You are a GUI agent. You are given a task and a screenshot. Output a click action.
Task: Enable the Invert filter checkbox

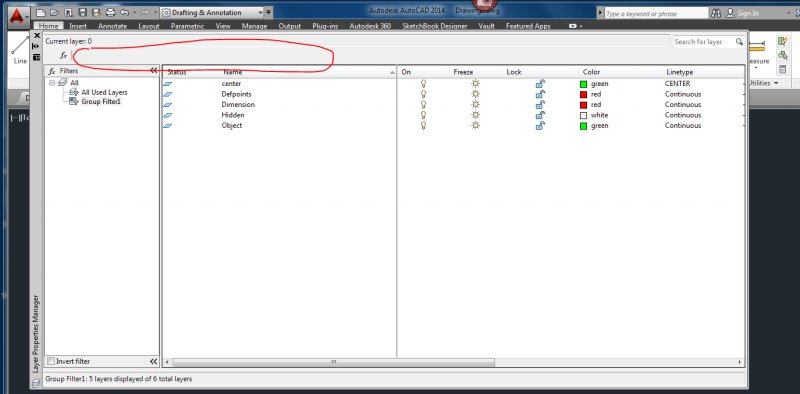pyautogui.click(x=51, y=361)
